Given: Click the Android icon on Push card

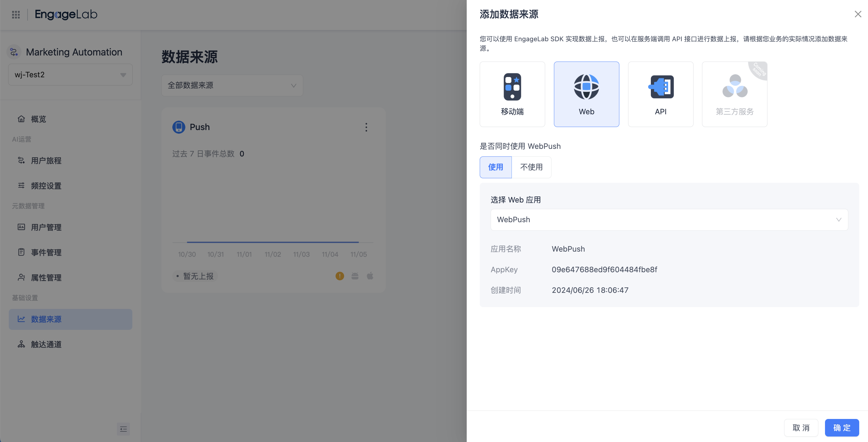Looking at the screenshot, I should tap(355, 276).
